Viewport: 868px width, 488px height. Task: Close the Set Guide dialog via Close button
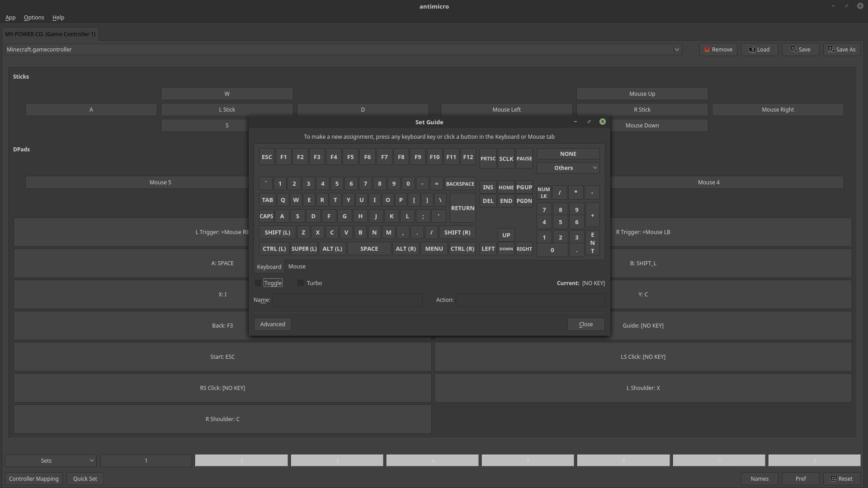tap(586, 324)
